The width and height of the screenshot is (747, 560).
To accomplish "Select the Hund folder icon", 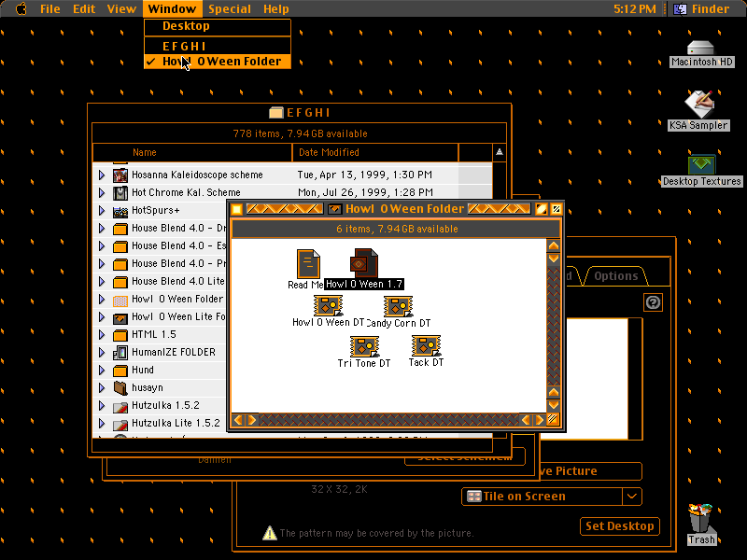I will (x=120, y=371).
